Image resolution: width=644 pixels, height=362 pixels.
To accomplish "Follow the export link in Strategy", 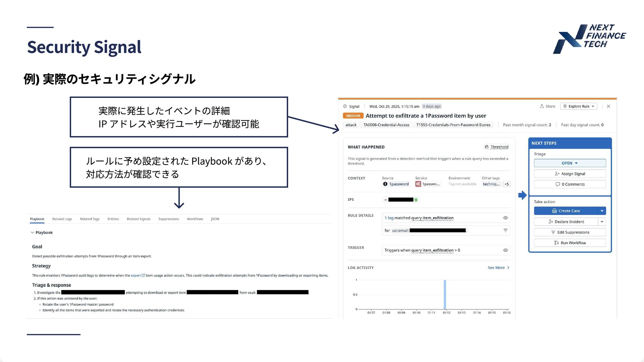I will click(136, 276).
